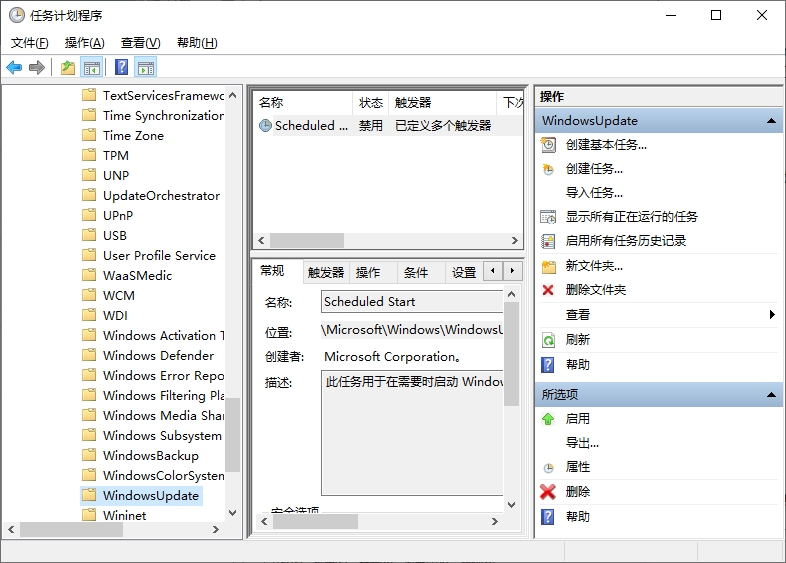786x563 pixels.
Task: Click the 创建基本任务 icon in actions pane
Action: tap(548, 144)
